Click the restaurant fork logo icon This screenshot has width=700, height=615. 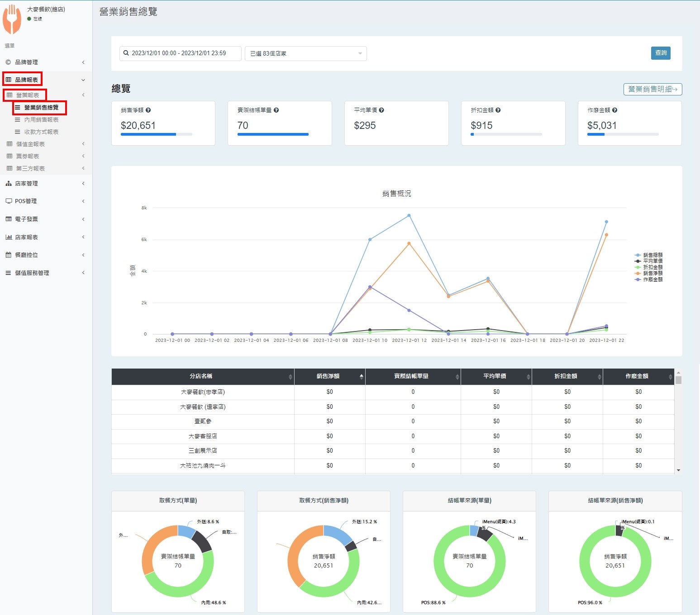[x=12, y=19]
